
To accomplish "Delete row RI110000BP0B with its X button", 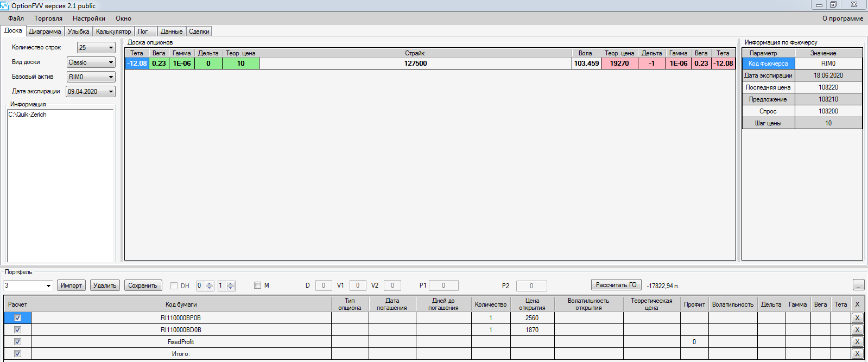I will tap(857, 318).
